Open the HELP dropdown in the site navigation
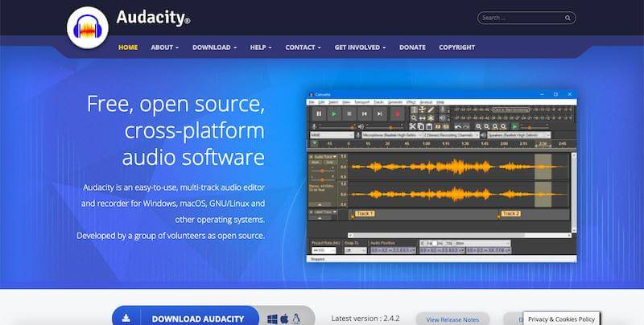 pos(261,47)
